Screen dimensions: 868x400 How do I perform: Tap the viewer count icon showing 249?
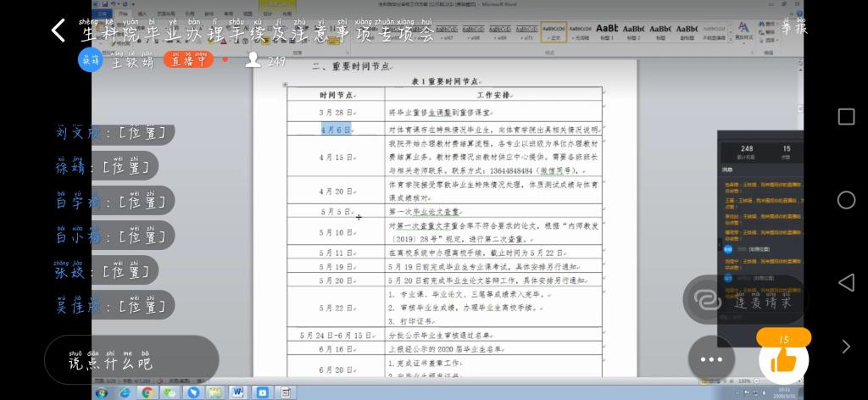click(x=253, y=60)
